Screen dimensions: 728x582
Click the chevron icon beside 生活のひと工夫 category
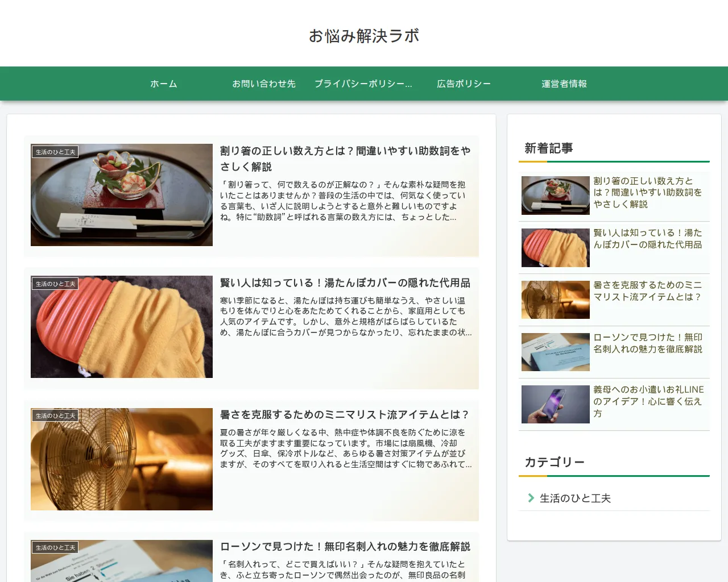pos(531,498)
